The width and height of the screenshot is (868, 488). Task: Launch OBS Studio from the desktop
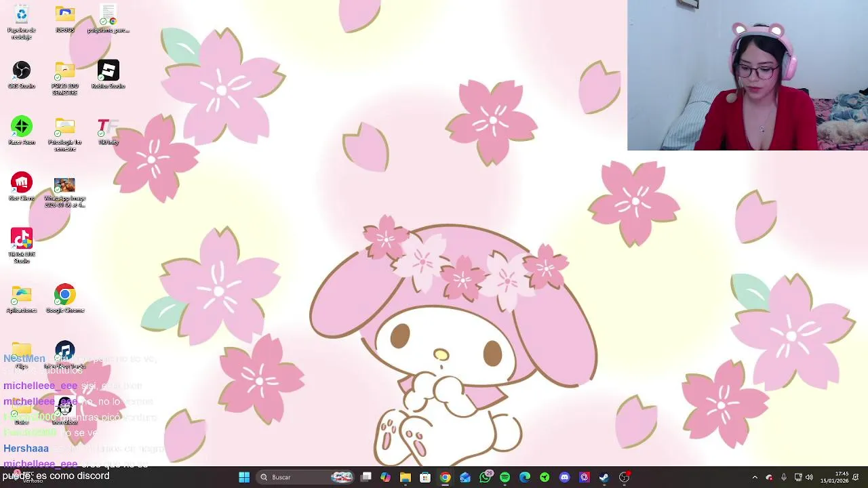coord(22,75)
